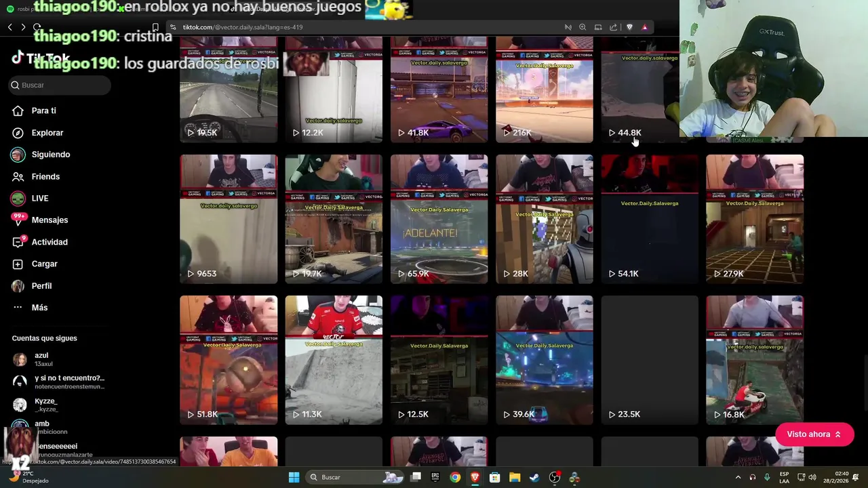Show hidden system tray icons chevron

[738, 477]
